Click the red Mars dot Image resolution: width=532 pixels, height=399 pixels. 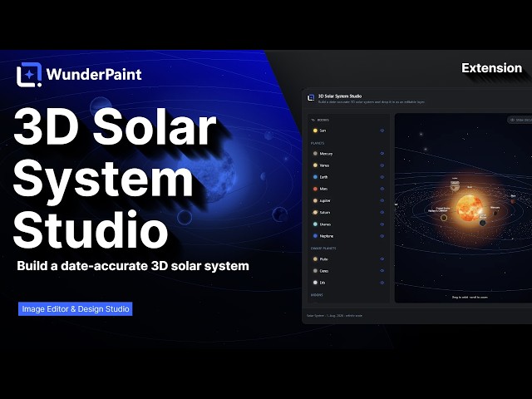[x=315, y=189]
